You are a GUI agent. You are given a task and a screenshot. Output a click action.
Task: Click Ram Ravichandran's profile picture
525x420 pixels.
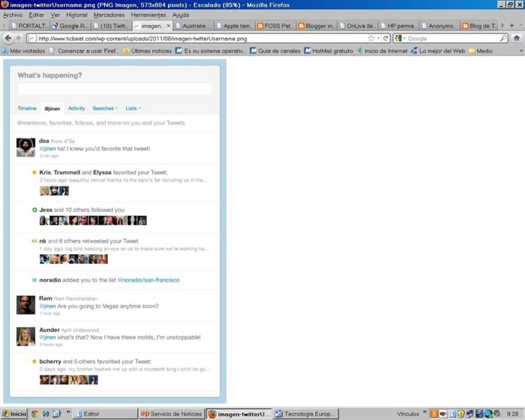pyautogui.click(x=25, y=304)
